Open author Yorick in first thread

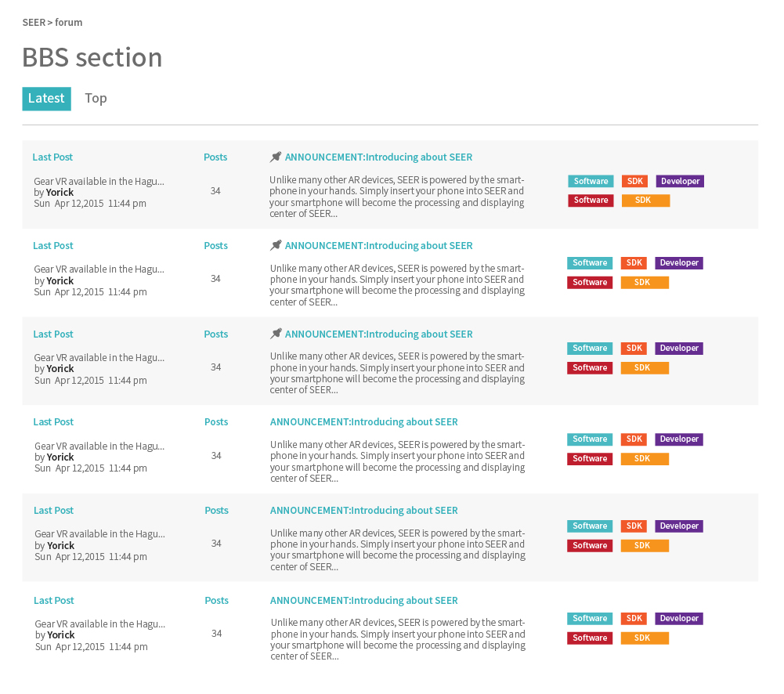tap(60, 193)
